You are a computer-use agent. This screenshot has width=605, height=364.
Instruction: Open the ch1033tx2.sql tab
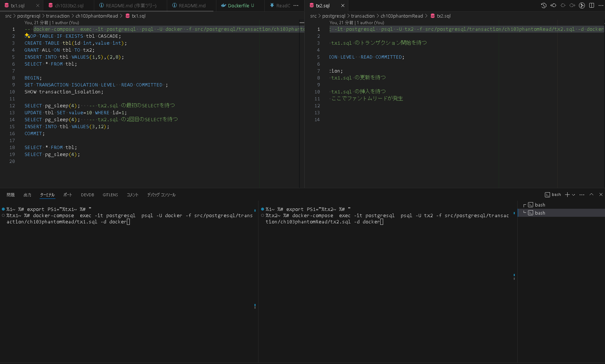[69, 6]
